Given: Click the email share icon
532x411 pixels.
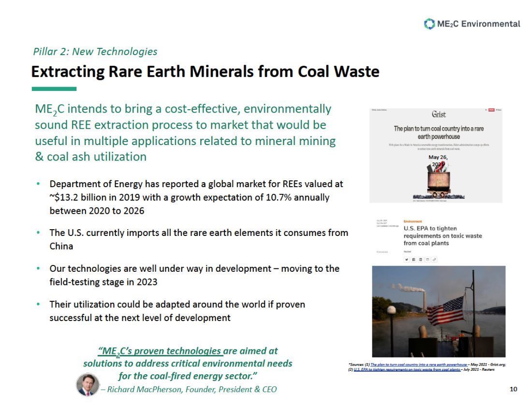Looking at the screenshot, I should pos(427,260).
